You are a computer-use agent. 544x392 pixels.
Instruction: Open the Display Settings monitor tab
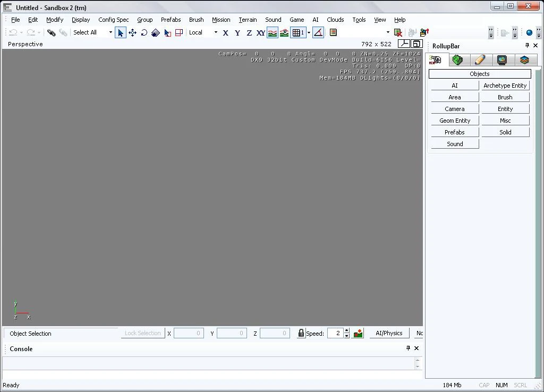click(x=502, y=60)
